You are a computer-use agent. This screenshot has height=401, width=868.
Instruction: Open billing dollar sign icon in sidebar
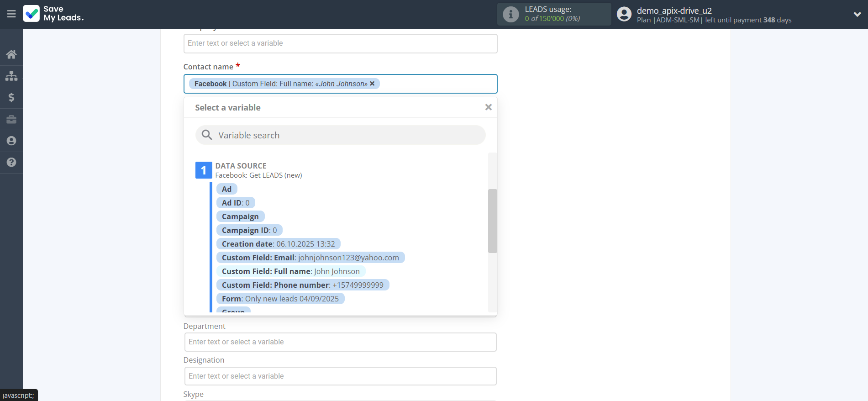pyautogui.click(x=11, y=97)
